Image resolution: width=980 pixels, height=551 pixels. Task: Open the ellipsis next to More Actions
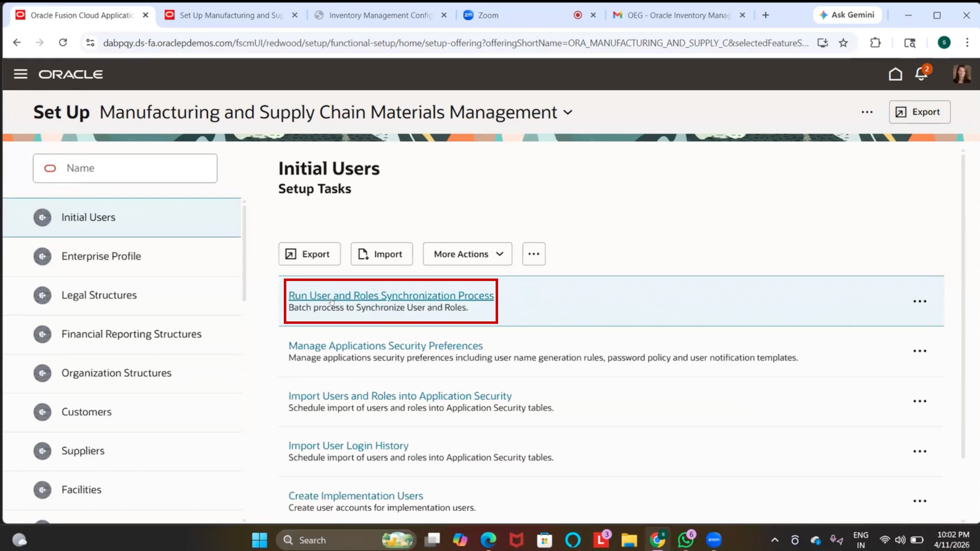[x=534, y=254]
